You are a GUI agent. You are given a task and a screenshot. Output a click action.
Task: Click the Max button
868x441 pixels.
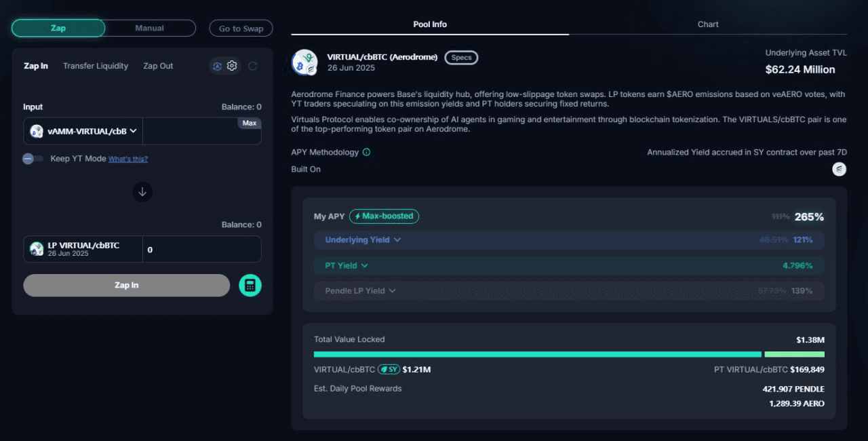[250, 123]
